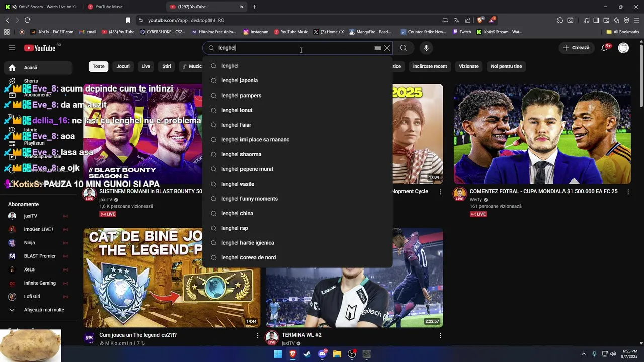Open COMENTEZ FOTBAL video thumbnail
644x362 pixels.
542,134
